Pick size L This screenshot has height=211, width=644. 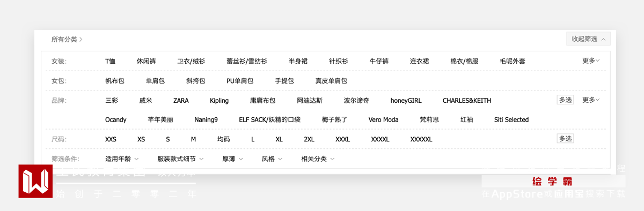coord(253,139)
